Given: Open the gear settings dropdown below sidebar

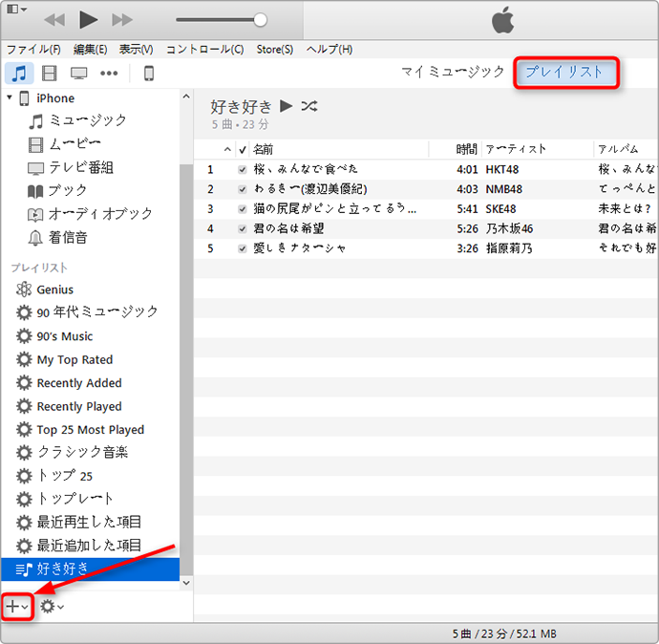Looking at the screenshot, I should tap(52, 607).
